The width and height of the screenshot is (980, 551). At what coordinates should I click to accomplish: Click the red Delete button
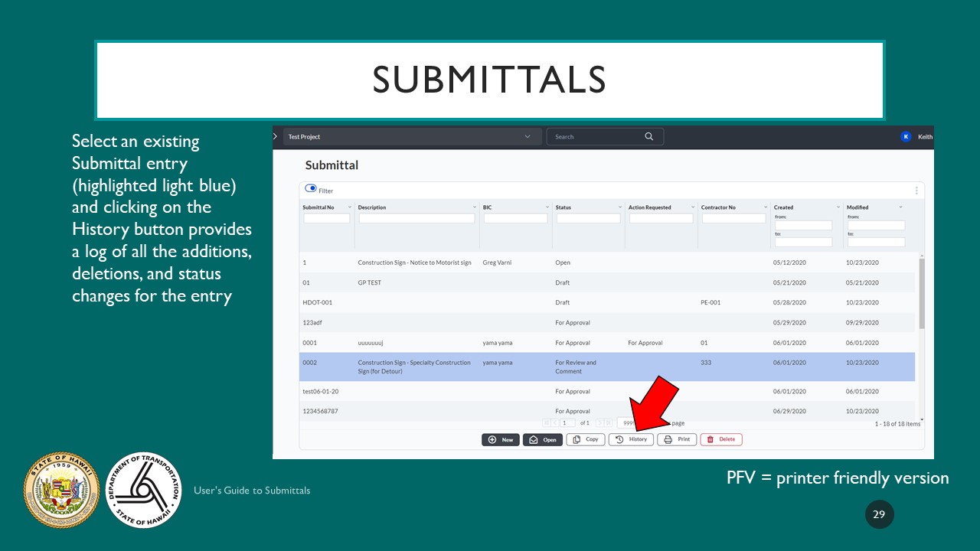pyautogui.click(x=721, y=439)
